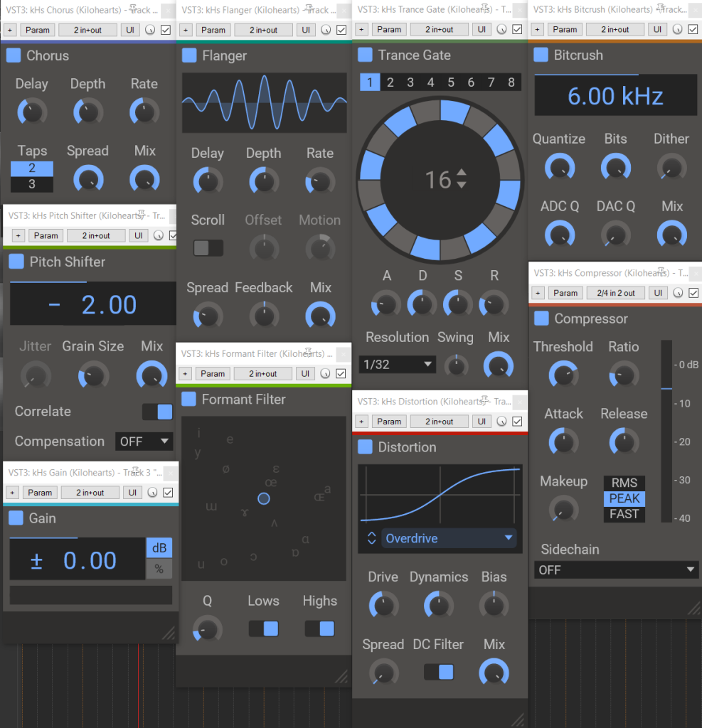Viewport: 702px width, 728px height.
Task: Toggle the Distortion DC Filter switch
Action: pyautogui.click(x=439, y=672)
